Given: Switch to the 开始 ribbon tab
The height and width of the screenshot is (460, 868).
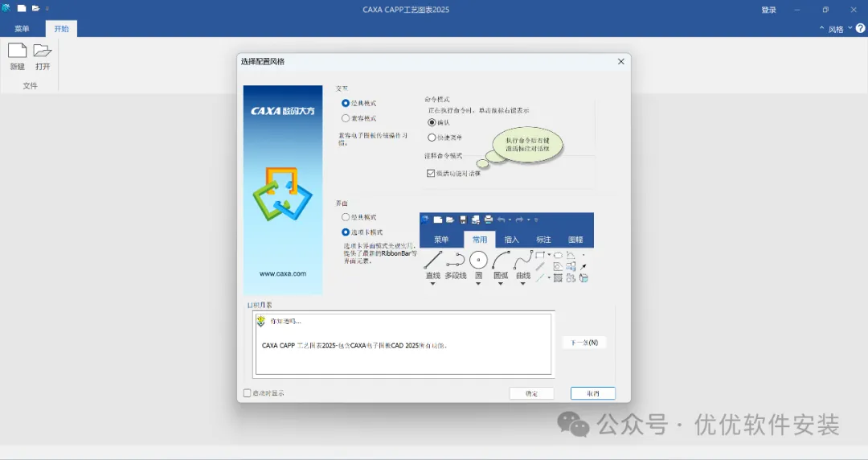Looking at the screenshot, I should click(61, 29).
